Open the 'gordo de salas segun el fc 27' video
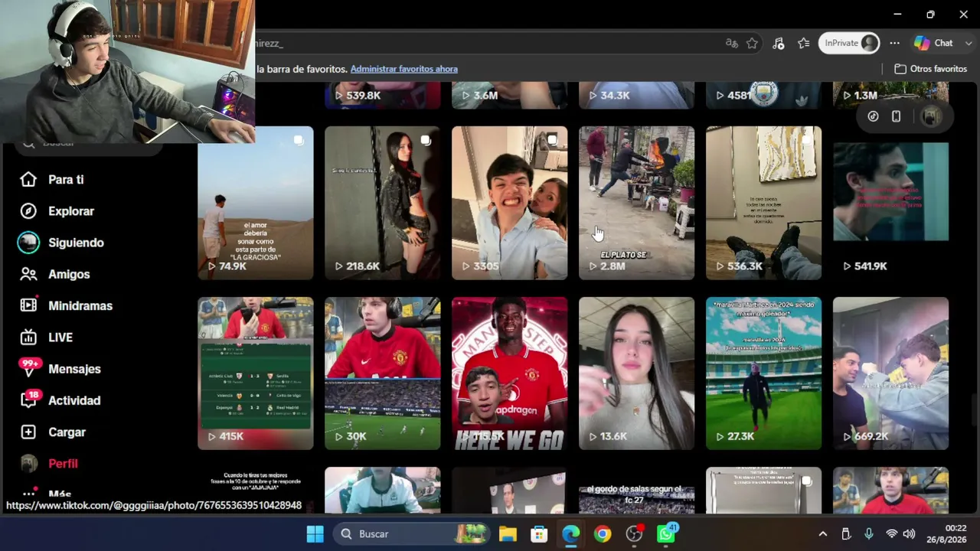The height and width of the screenshot is (551, 980). tap(637, 491)
